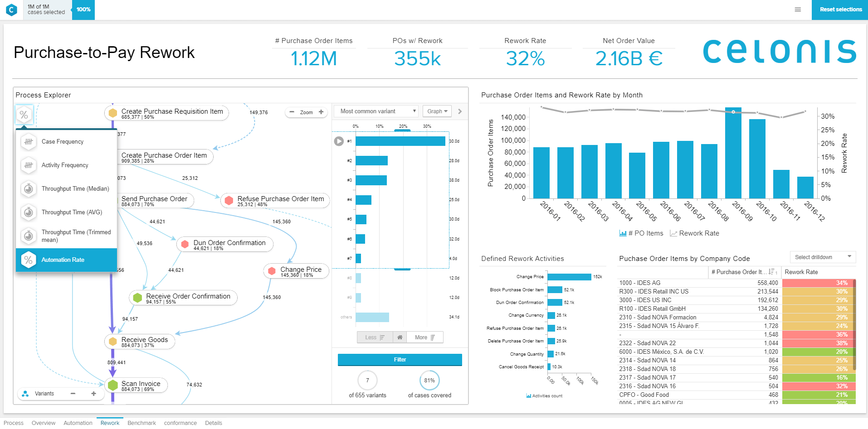868x429 pixels.
Task: Increase shown variants with the plus icon
Action: 93,394
